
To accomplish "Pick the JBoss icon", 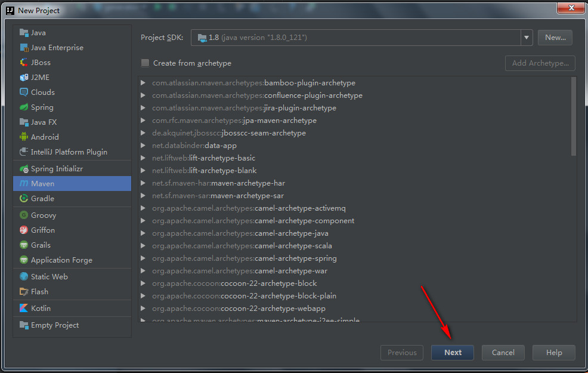I will tap(24, 62).
